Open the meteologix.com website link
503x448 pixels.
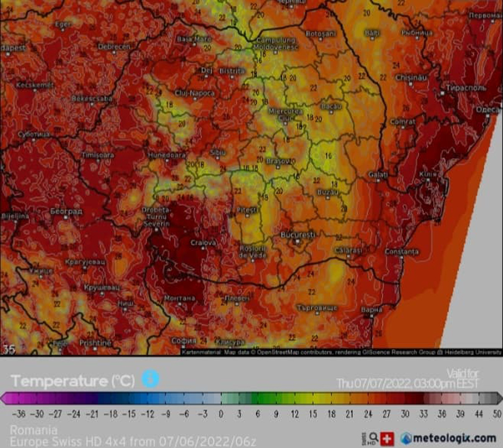[454, 438]
